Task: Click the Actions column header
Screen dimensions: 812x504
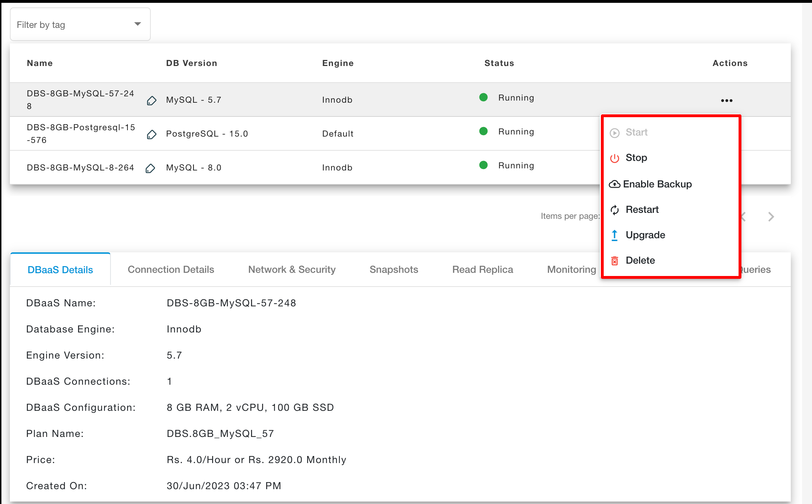Action: 730,63
